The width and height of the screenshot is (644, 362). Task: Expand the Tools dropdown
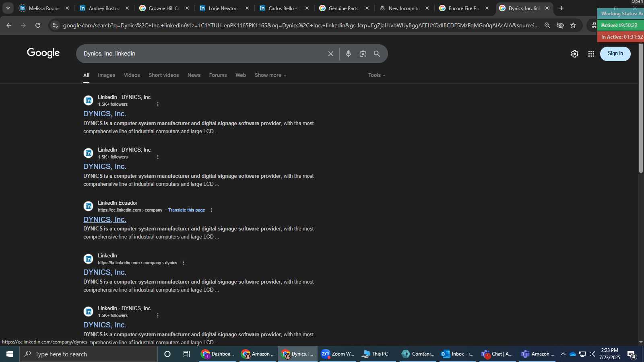pyautogui.click(x=377, y=75)
